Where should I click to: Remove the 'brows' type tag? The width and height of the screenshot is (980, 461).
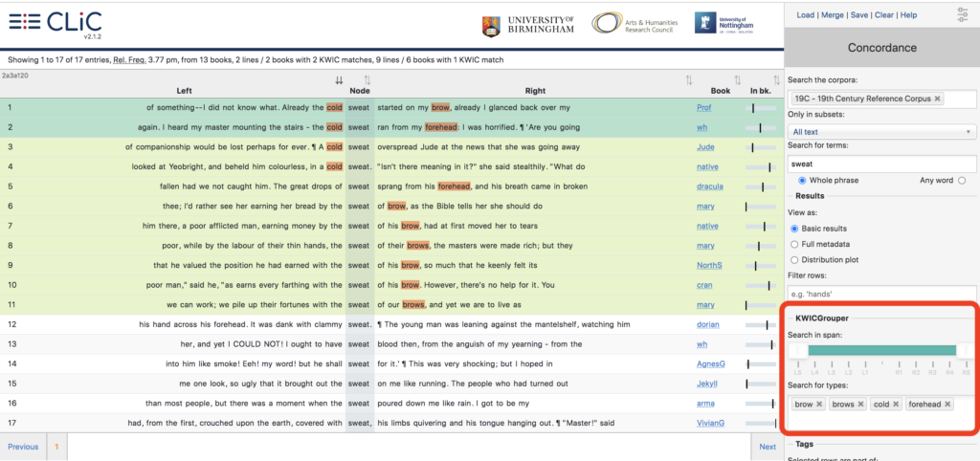(858, 405)
